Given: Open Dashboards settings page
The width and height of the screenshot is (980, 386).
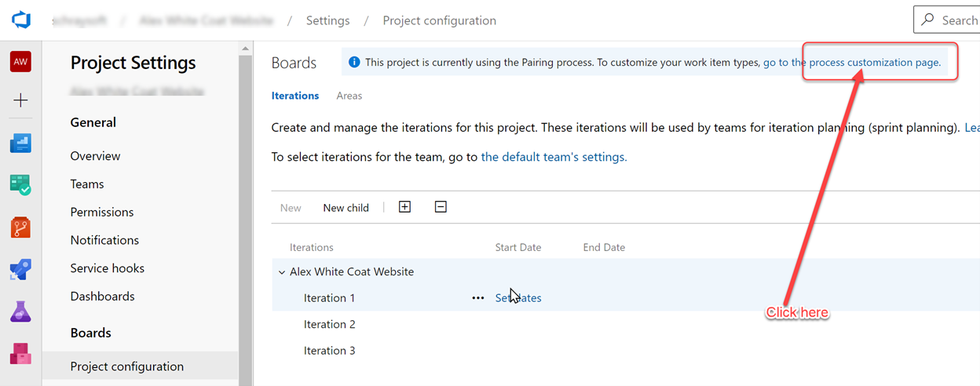Looking at the screenshot, I should tap(103, 297).
